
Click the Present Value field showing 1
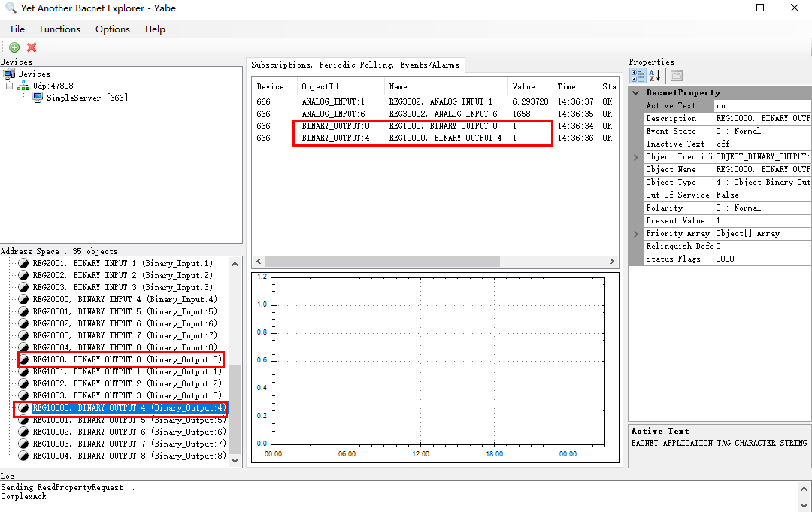762,220
